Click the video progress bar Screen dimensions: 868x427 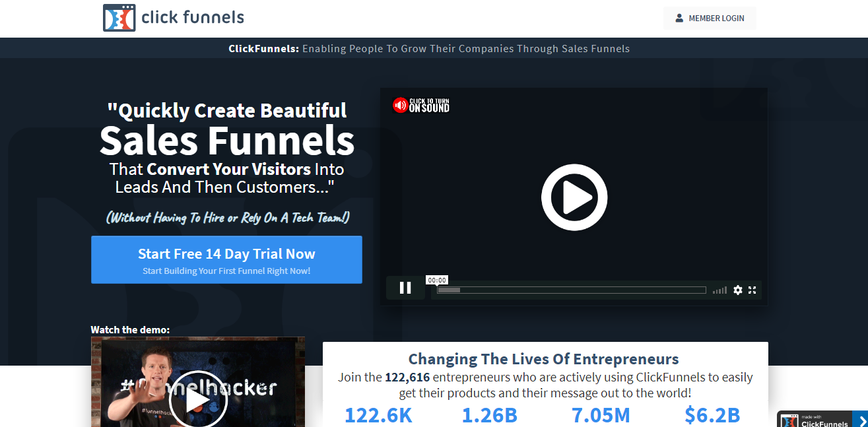pyautogui.click(x=572, y=290)
